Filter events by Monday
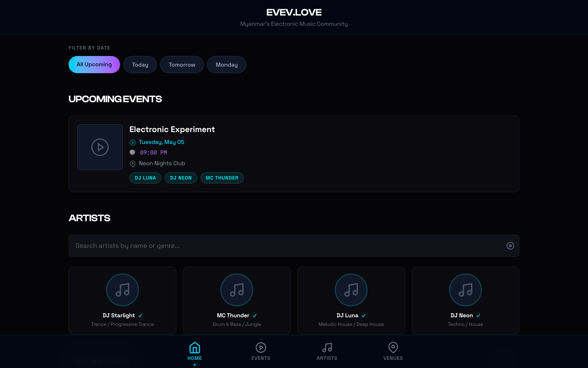 [x=226, y=64]
